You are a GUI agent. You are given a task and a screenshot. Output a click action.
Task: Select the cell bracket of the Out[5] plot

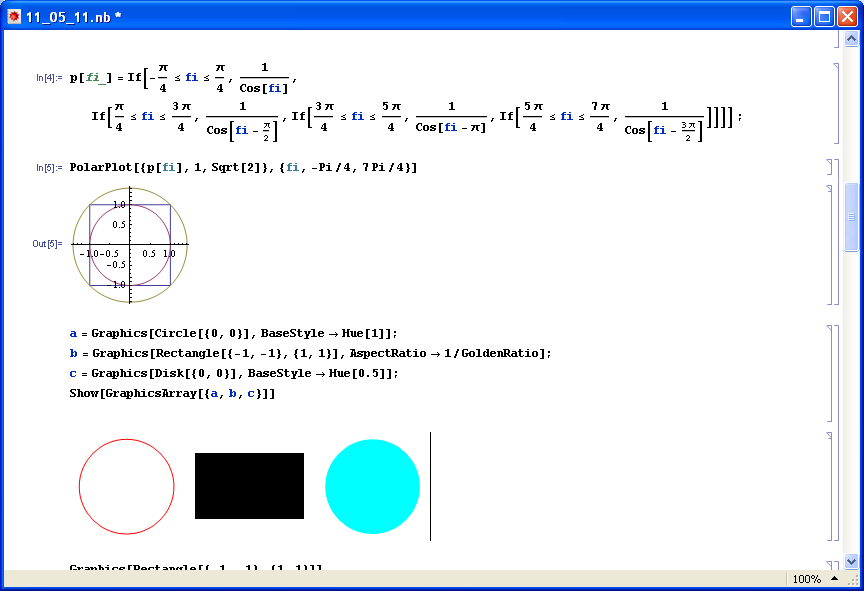point(830,245)
